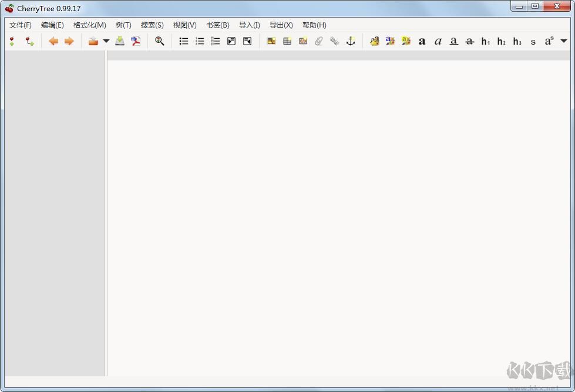Toggle italic text formatting
The image size is (575, 392).
point(438,41)
